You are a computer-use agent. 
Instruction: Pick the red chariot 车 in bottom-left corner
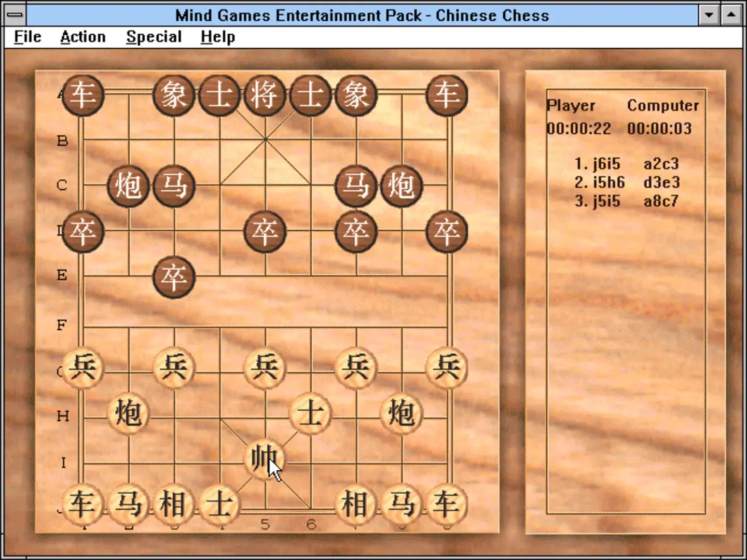[x=82, y=504]
